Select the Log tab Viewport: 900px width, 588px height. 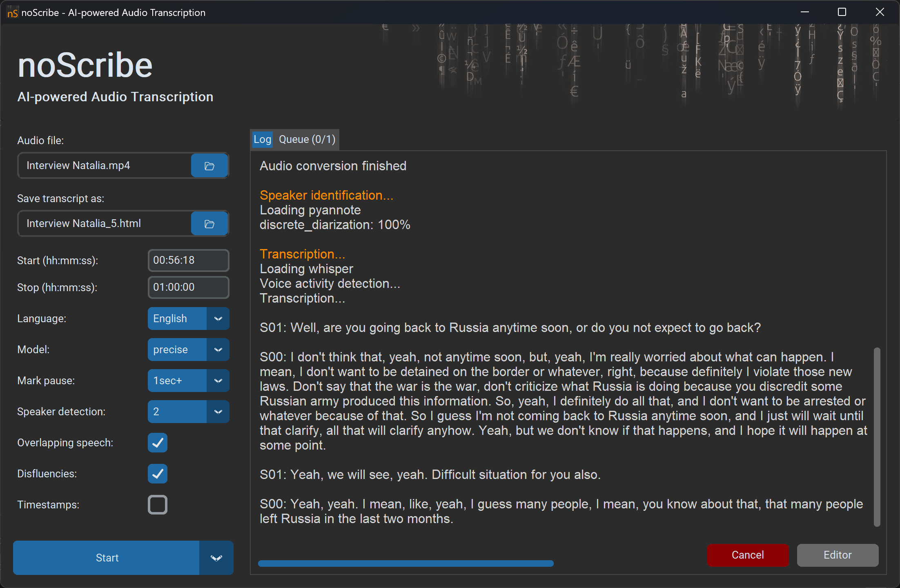coord(262,140)
